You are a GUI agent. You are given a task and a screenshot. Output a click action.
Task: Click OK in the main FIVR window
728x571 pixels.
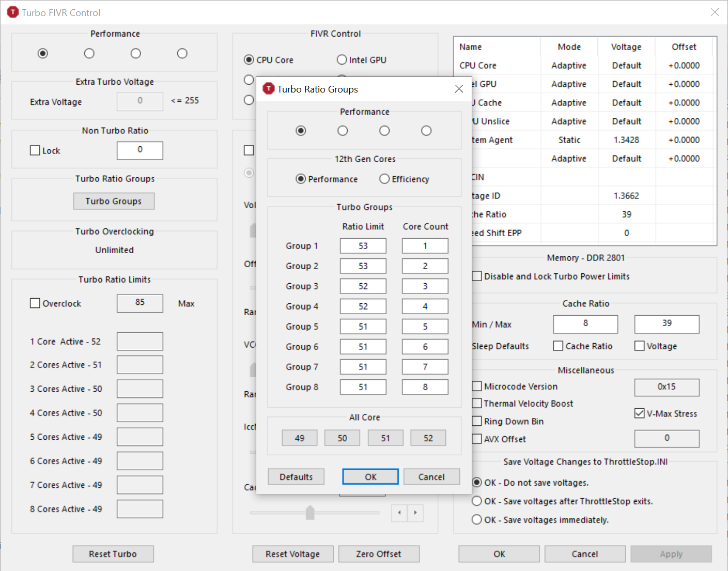tap(499, 554)
